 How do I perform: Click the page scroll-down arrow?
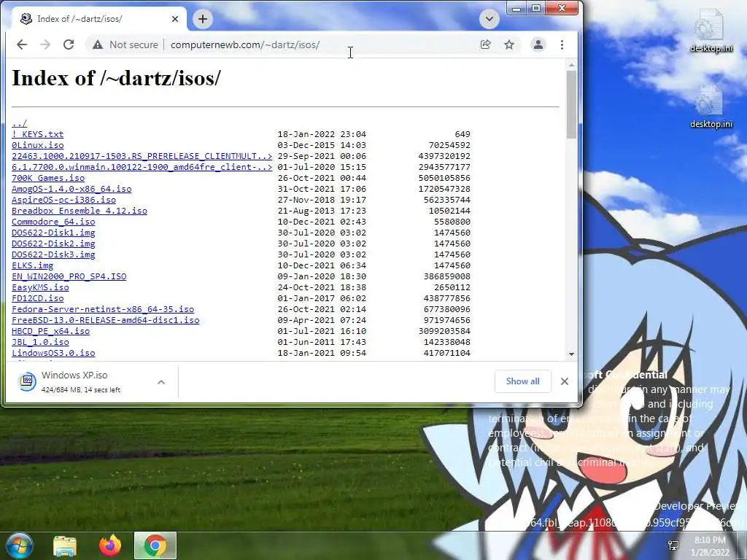(x=571, y=354)
